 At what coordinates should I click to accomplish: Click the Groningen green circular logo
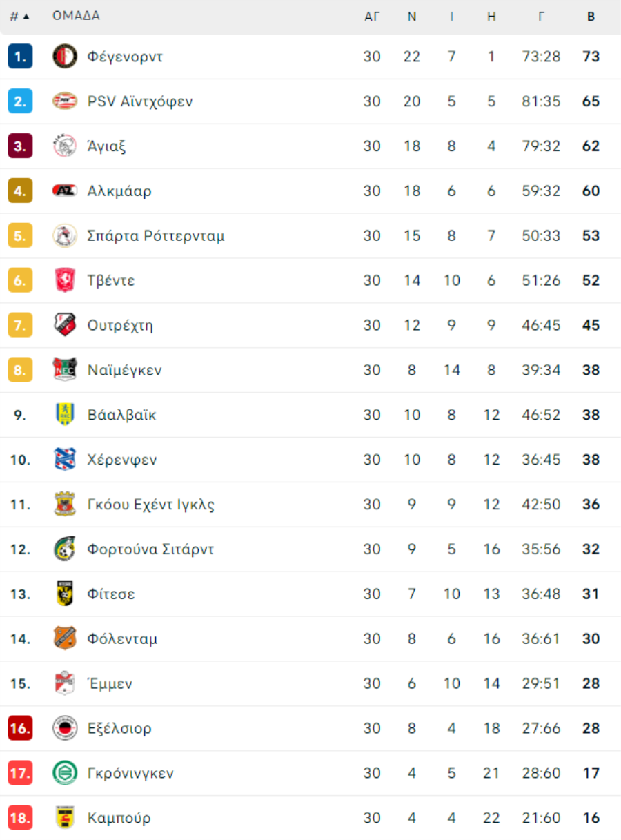(65, 773)
